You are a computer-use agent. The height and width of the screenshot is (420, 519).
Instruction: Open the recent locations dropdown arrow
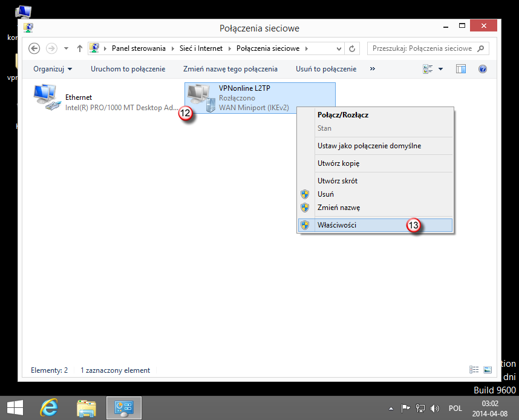tap(66, 48)
